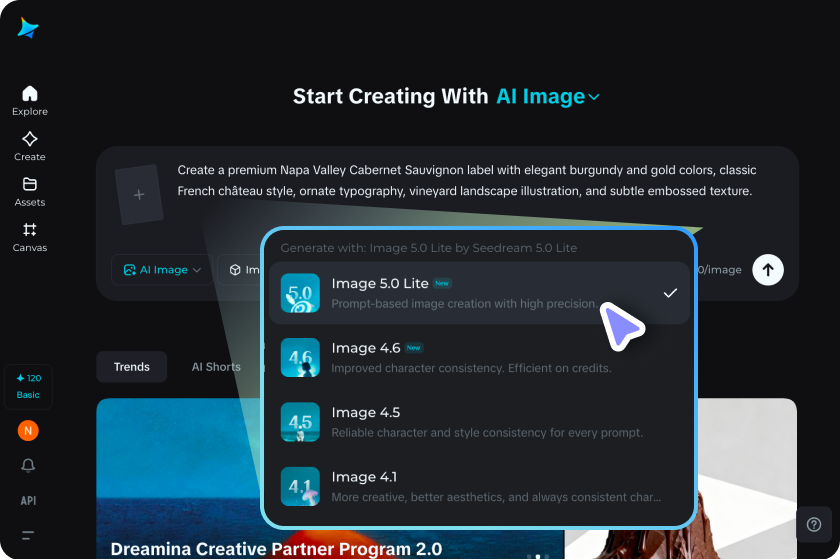The width and height of the screenshot is (840, 560).
Task: Open Dreamina Creative Partner Program 2.0 banner
Action: 276,549
